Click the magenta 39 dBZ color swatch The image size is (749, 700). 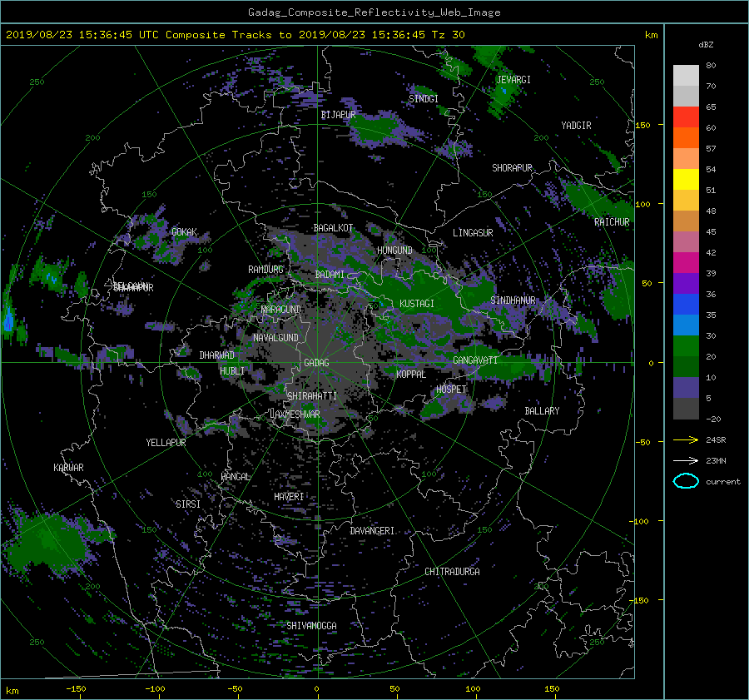(686, 263)
